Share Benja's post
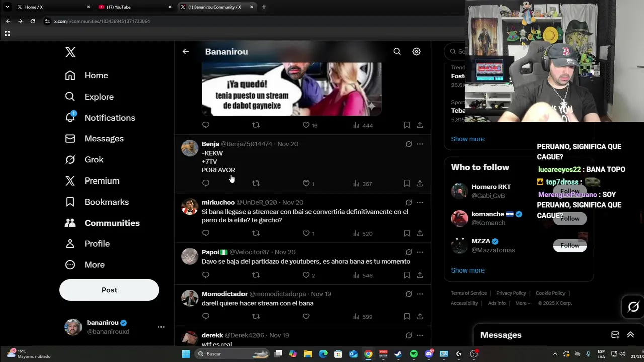The height and width of the screenshot is (362, 644). coord(420,184)
